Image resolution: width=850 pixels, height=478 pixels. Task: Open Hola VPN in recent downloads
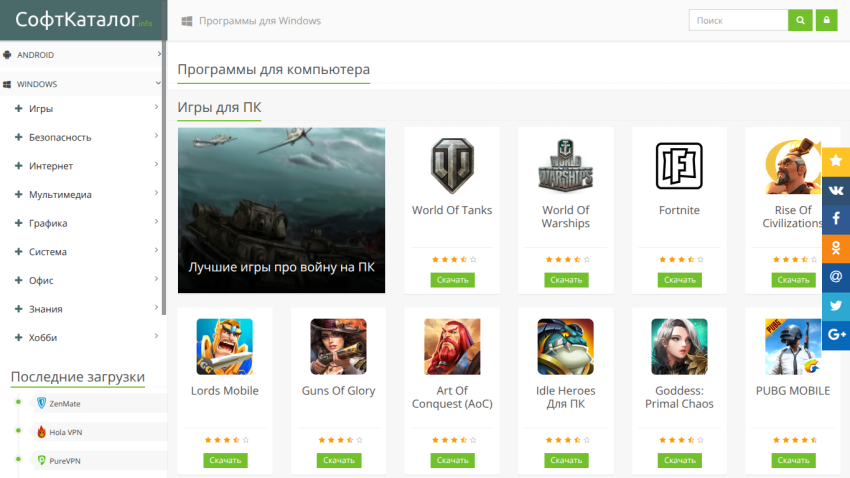coord(66,432)
